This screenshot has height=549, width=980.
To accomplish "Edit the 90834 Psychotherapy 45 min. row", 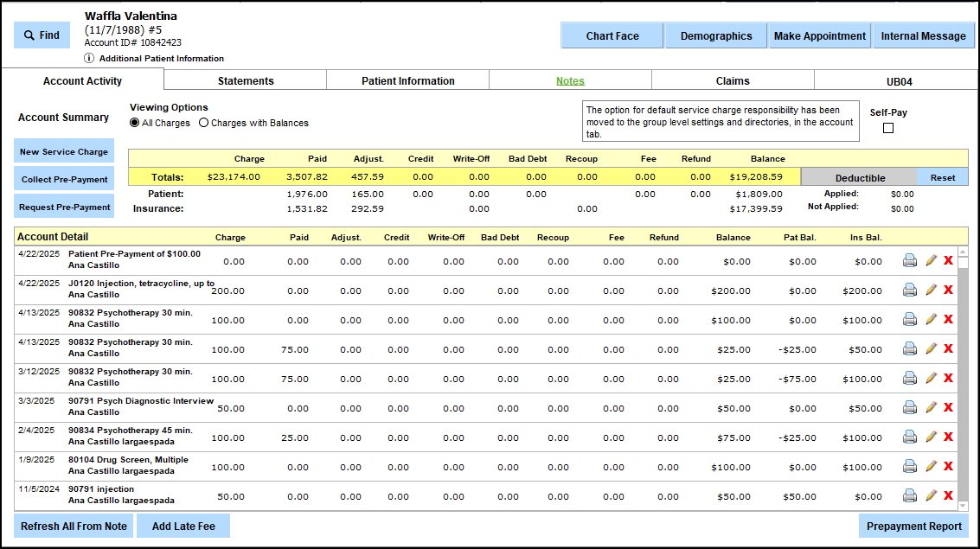I will [931, 437].
